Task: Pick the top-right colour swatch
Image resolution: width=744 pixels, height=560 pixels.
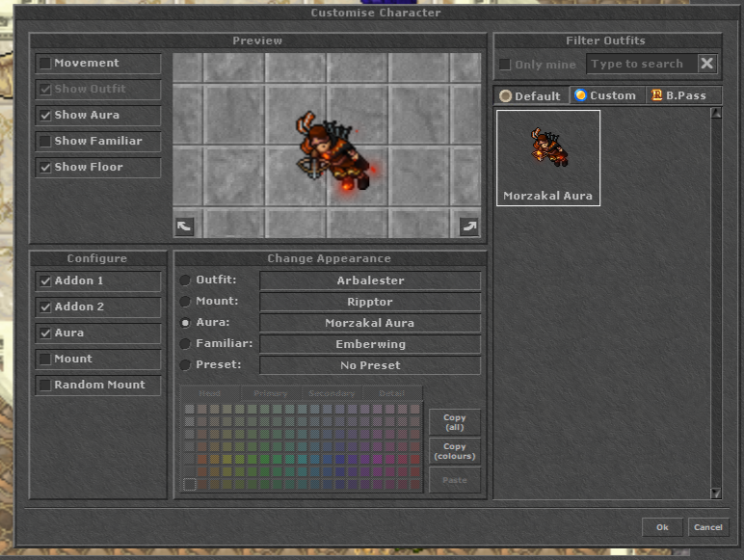Action: (415, 409)
